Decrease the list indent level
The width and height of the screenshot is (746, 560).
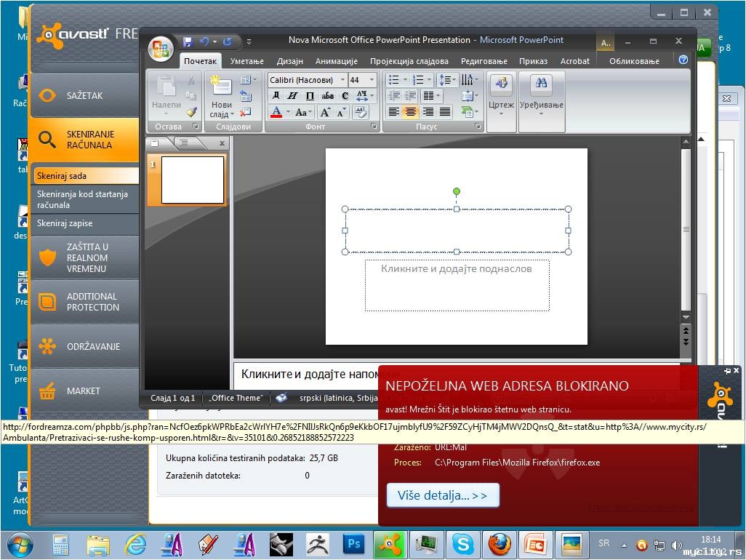[x=394, y=96]
